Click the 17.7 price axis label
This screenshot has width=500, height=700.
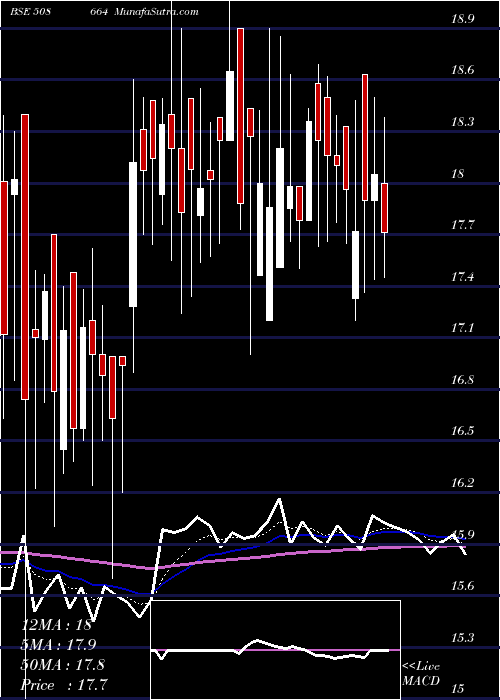point(463,225)
